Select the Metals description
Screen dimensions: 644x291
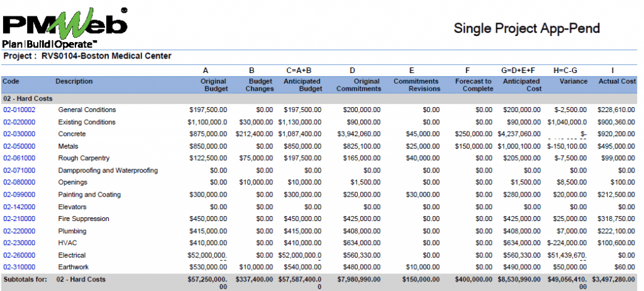(x=68, y=147)
